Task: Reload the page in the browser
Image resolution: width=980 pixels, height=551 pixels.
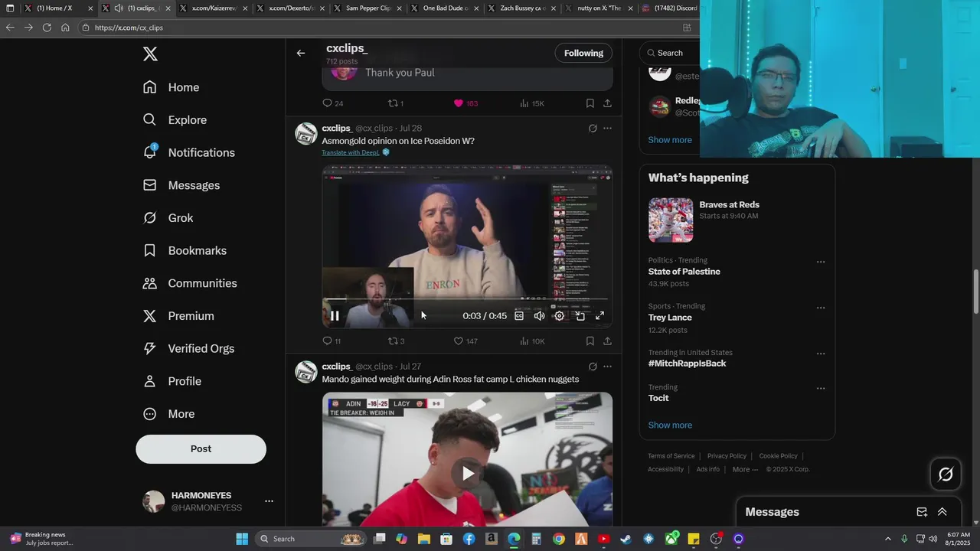Action: coord(47,28)
